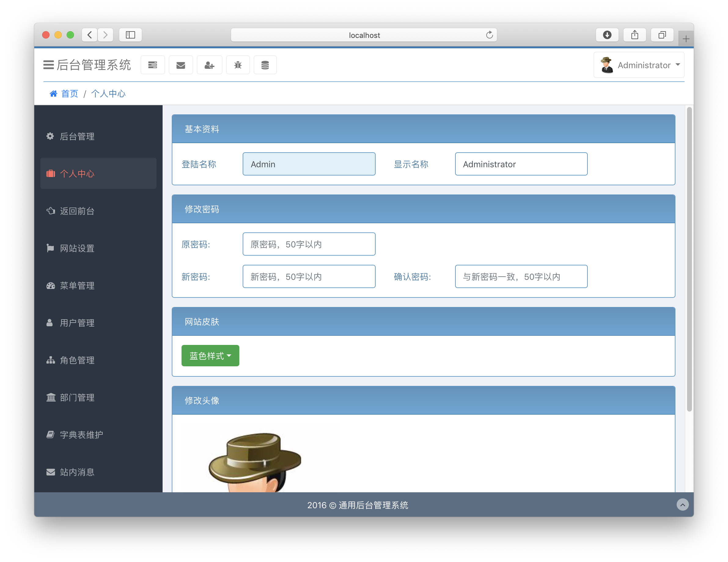Click the envelope icon beside 站内消息

coord(51,472)
